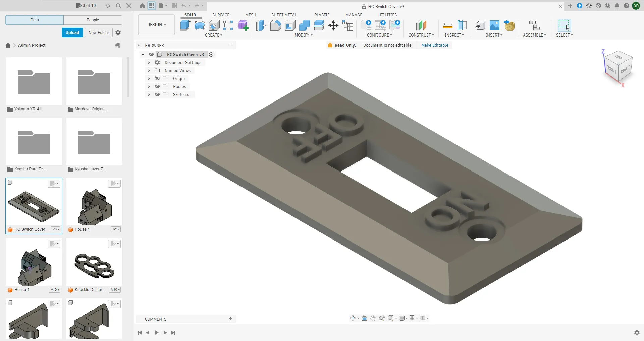Click the Orbit navigation tool
644x341 pixels.
(x=353, y=318)
